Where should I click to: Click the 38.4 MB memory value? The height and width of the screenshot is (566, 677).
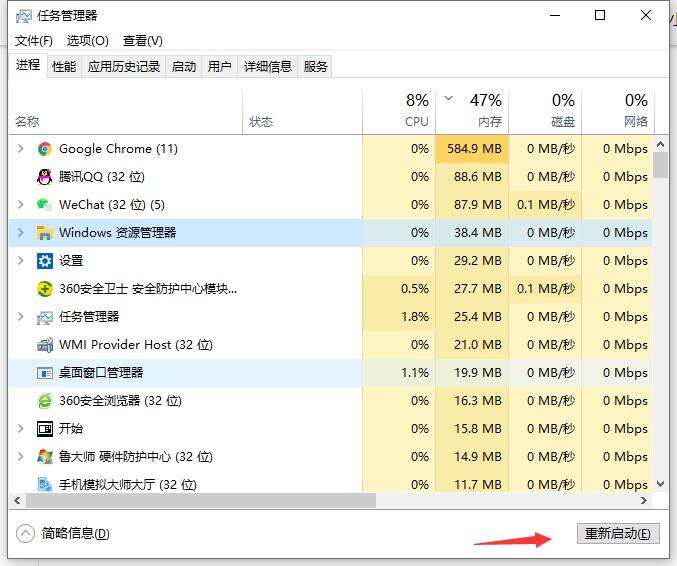(x=478, y=233)
